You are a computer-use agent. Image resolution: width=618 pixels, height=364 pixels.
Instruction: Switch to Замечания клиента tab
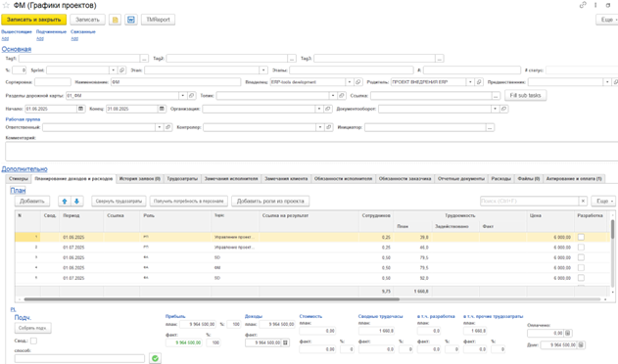286,179
